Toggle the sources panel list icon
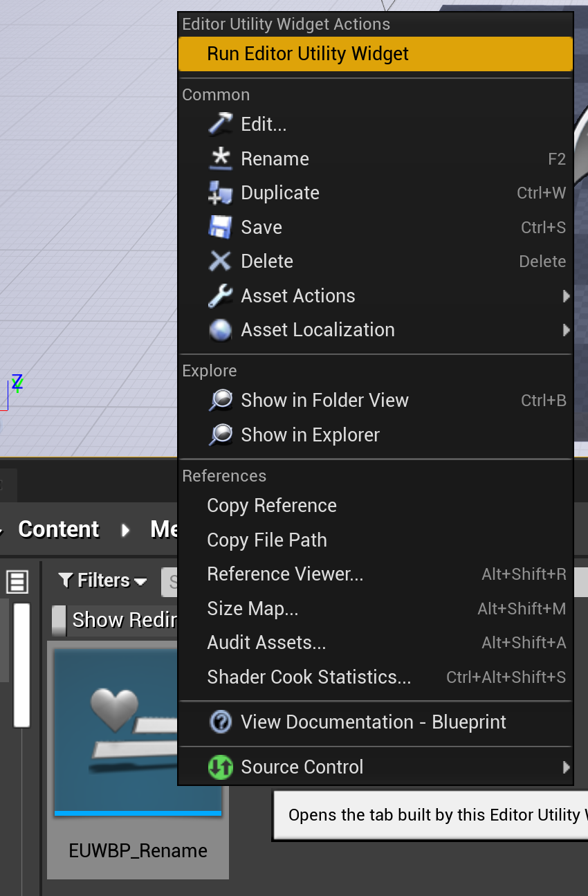 [17, 581]
